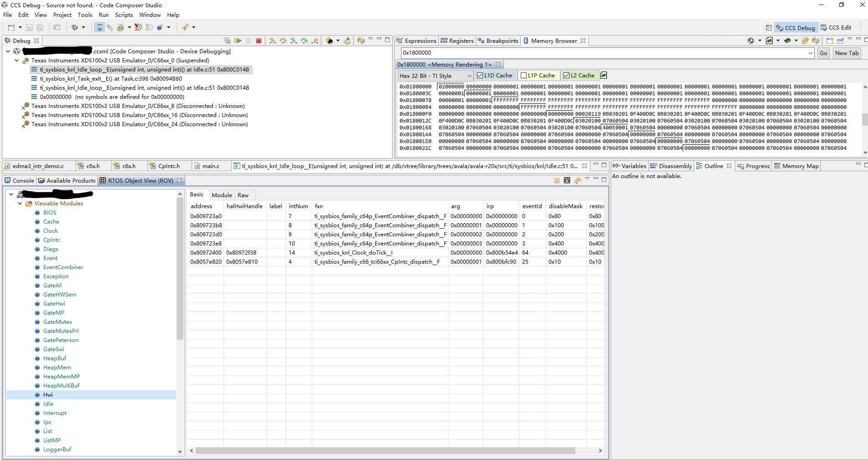Click the ROV module tree vertical scrollbar

click(180, 269)
